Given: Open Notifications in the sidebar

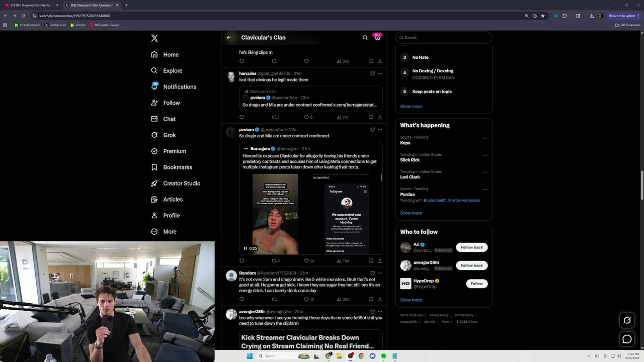Looking at the screenshot, I should 174,86.
